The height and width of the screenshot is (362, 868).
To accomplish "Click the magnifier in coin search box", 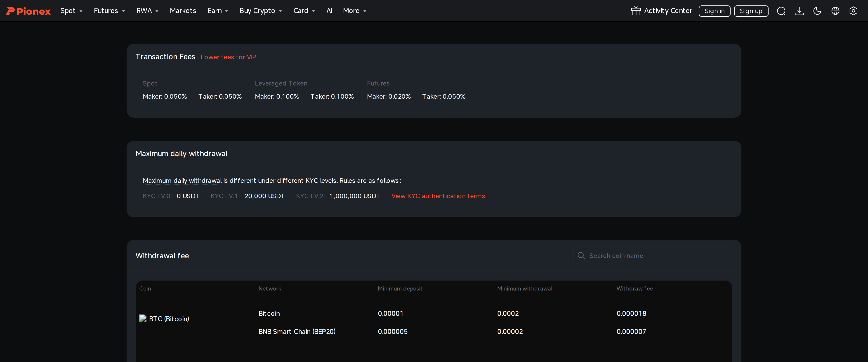I will pos(581,255).
